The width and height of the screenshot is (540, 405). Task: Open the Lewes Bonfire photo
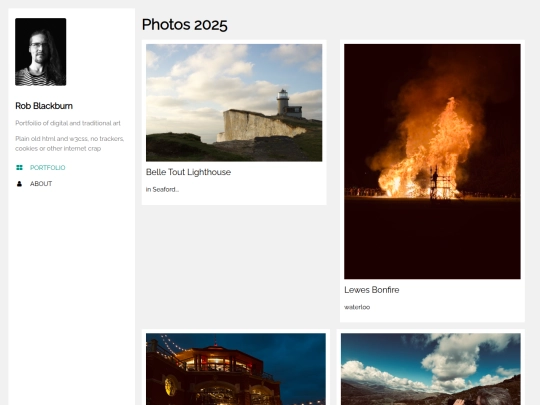(432, 162)
